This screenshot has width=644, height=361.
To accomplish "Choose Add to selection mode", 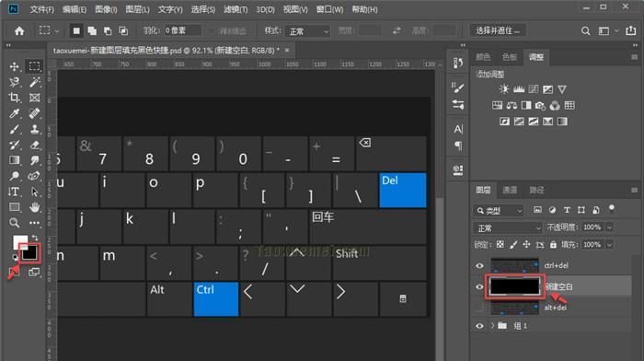I will pos(92,30).
